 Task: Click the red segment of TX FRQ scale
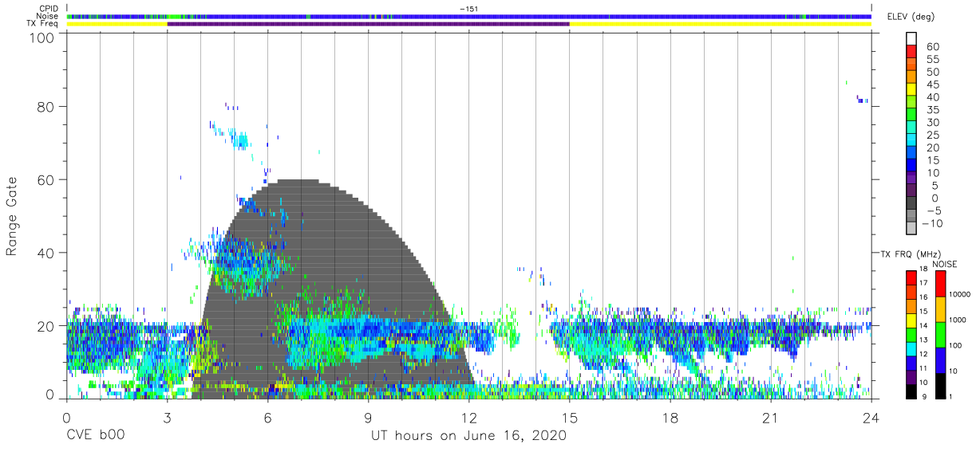point(911,278)
